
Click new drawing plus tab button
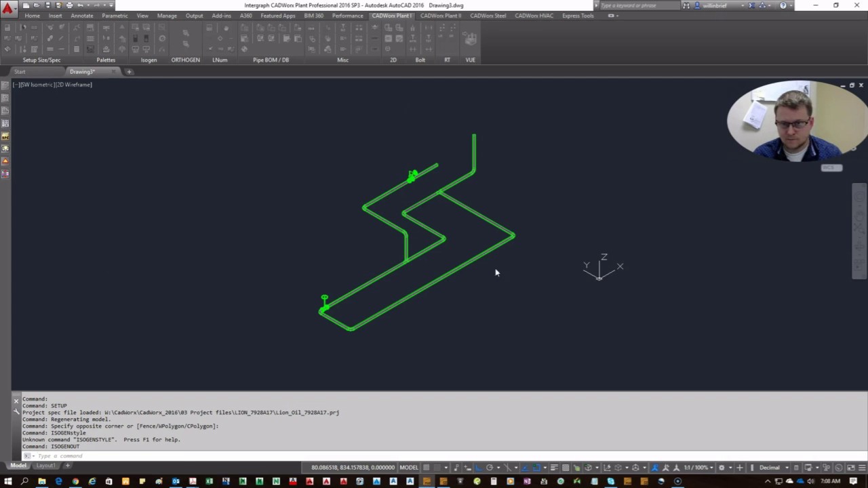(129, 72)
